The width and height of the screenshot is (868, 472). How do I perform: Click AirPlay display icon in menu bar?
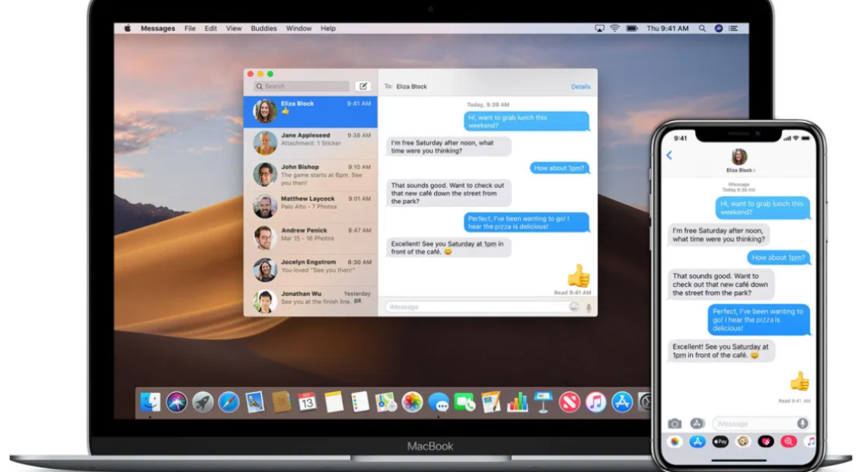click(599, 28)
